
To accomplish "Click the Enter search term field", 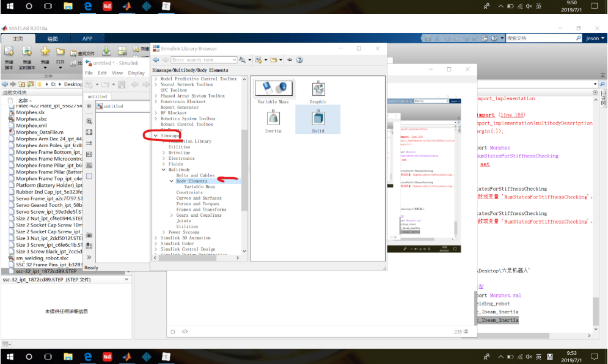I will point(202,60).
